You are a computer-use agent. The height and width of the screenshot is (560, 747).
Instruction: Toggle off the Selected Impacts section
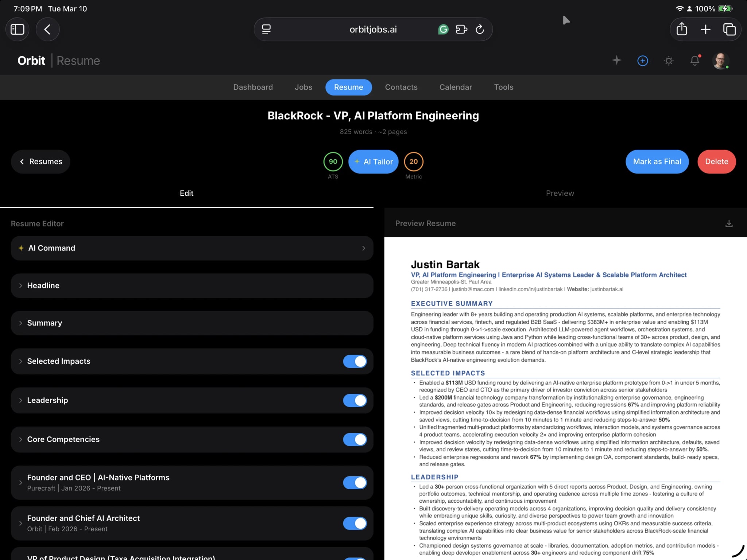355,361
